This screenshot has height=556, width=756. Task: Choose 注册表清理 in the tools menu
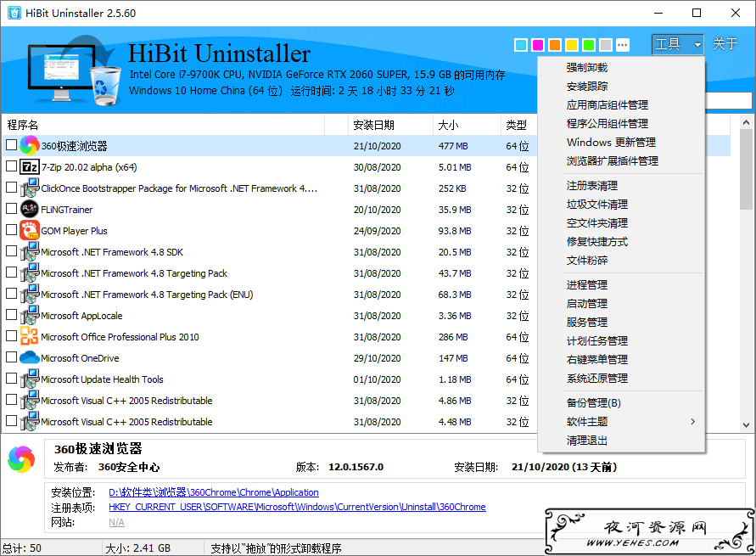[x=591, y=186]
